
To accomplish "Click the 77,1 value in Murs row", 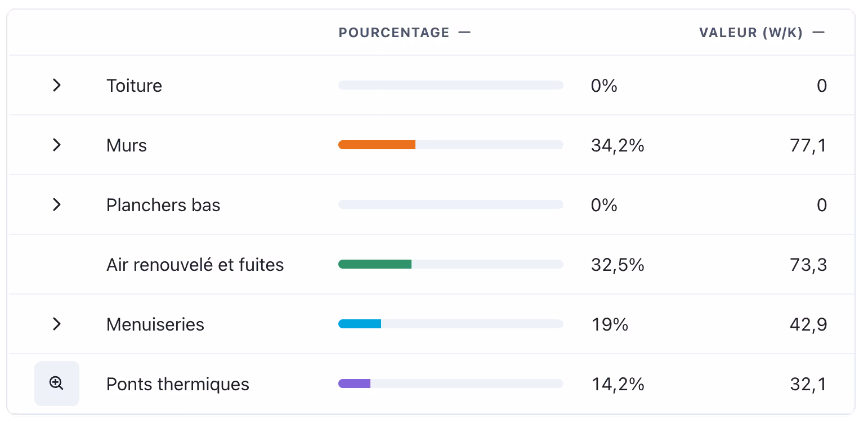I will pos(808,146).
